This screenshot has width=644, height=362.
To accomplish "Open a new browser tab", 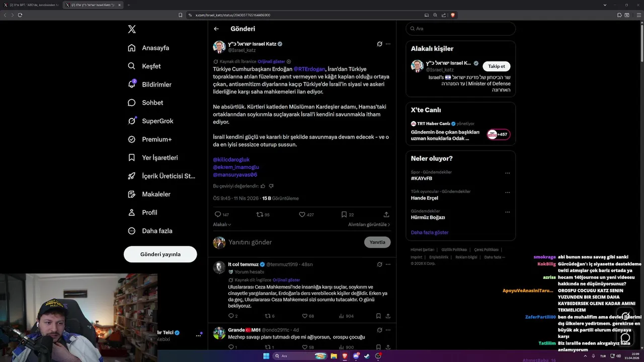I will 128,5.
